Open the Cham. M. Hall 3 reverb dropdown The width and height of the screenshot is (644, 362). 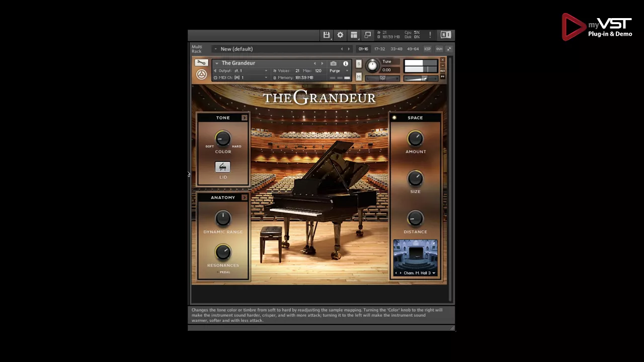[x=420, y=273]
